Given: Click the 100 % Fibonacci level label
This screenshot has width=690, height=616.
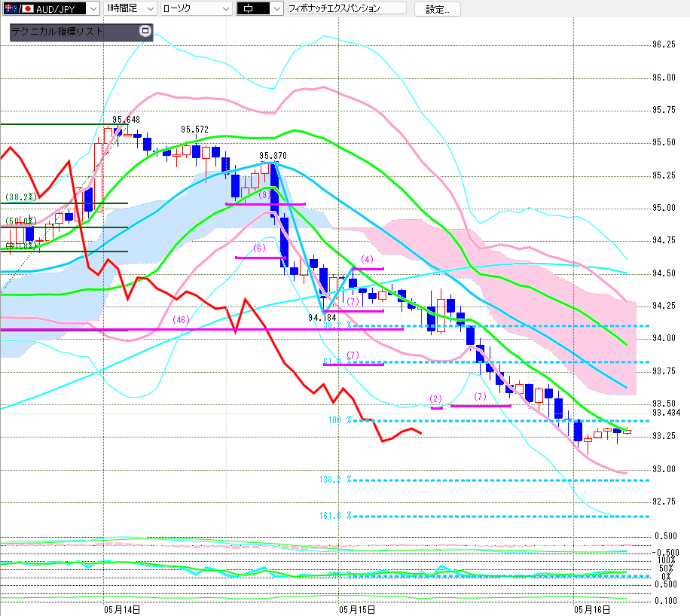Looking at the screenshot, I should [x=340, y=420].
